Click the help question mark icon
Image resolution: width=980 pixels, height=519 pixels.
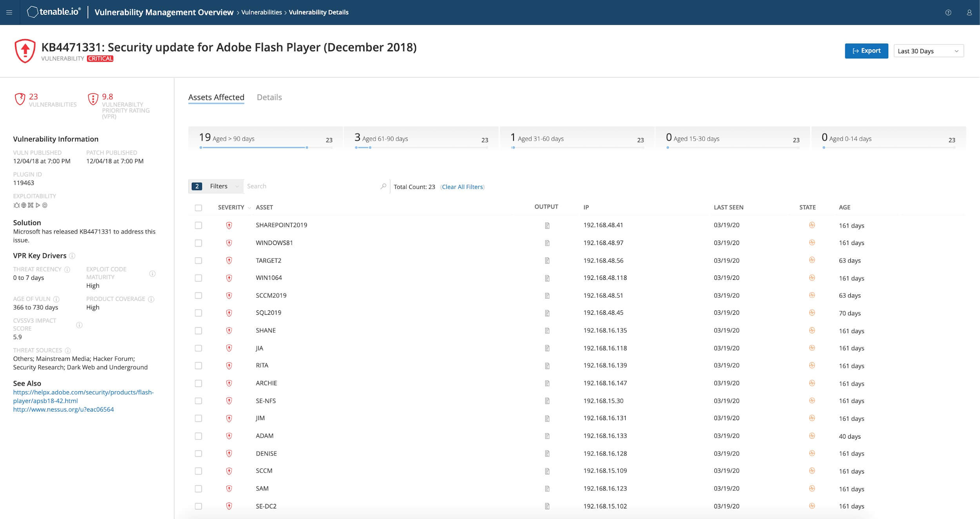(948, 13)
